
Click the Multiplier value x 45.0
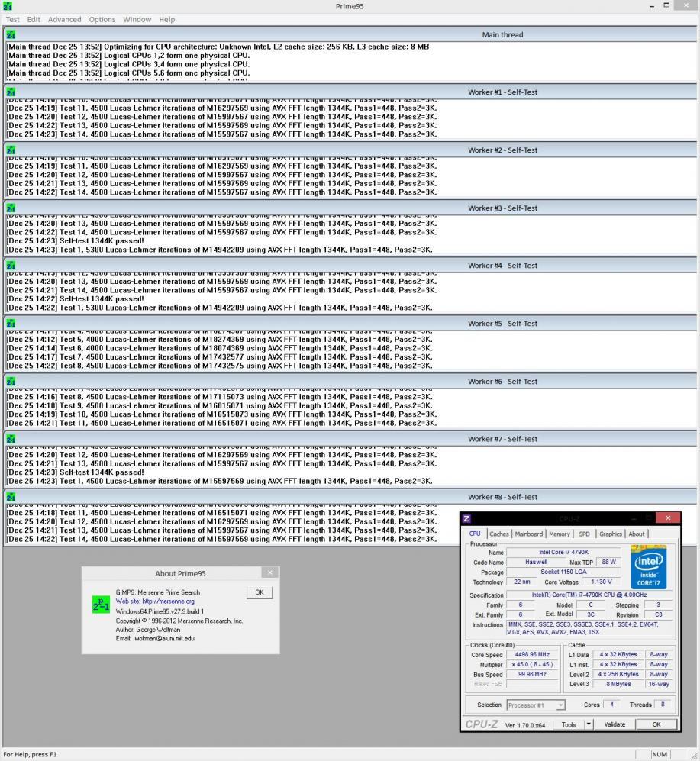pos(532,664)
